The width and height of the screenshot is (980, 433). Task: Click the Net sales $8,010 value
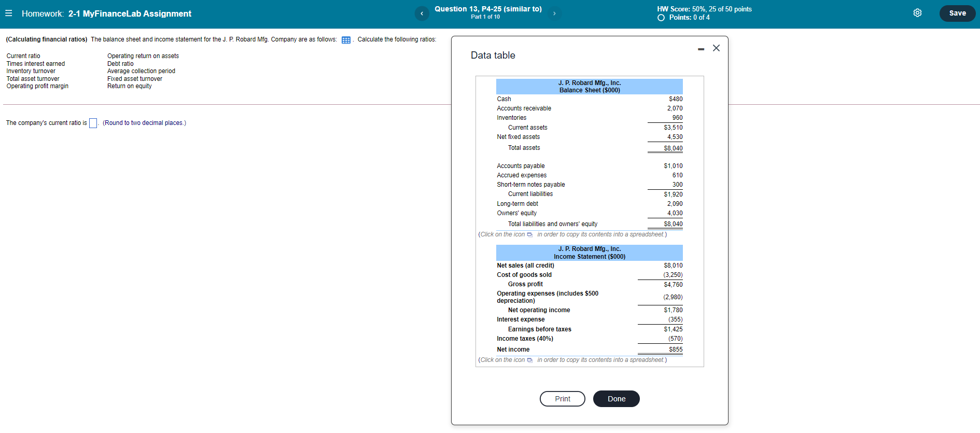tap(673, 266)
